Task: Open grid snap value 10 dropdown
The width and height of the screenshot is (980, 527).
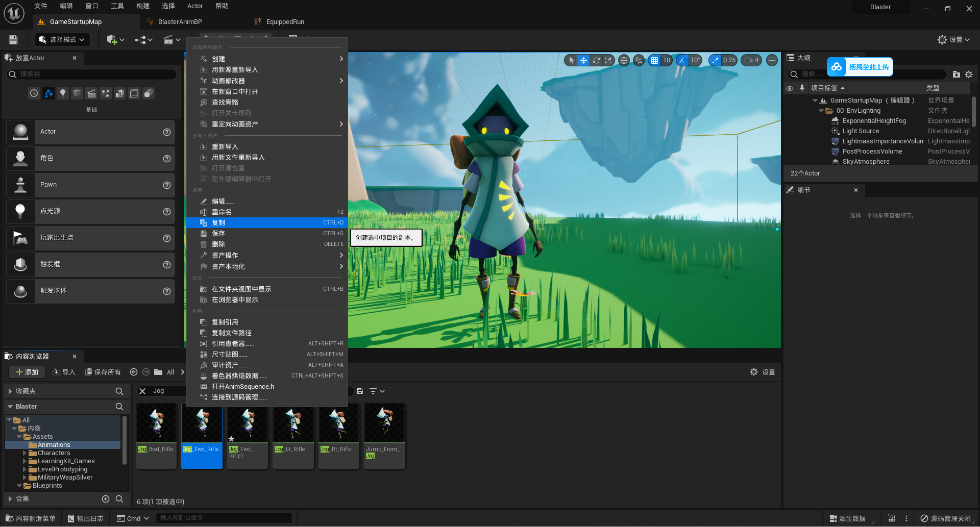Action: [667, 60]
